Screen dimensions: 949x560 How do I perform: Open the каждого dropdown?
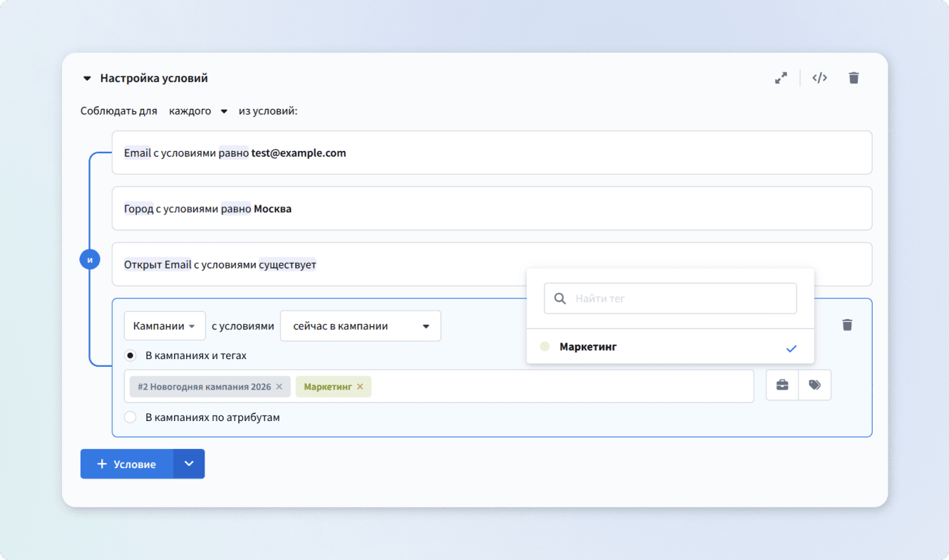(198, 111)
